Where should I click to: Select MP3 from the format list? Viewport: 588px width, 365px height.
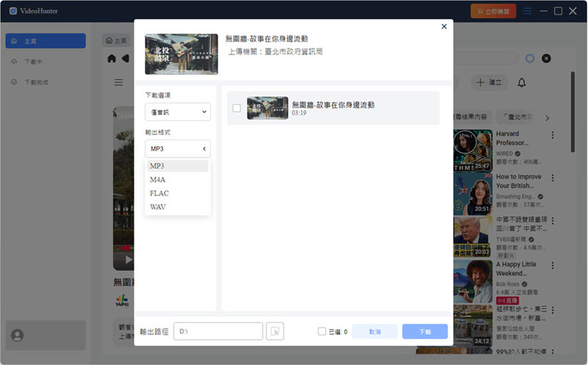click(x=178, y=166)
